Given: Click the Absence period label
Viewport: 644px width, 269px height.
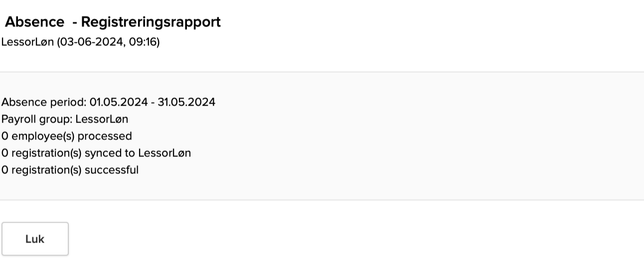Looking at the screenshot, I should tap(43, 102).
